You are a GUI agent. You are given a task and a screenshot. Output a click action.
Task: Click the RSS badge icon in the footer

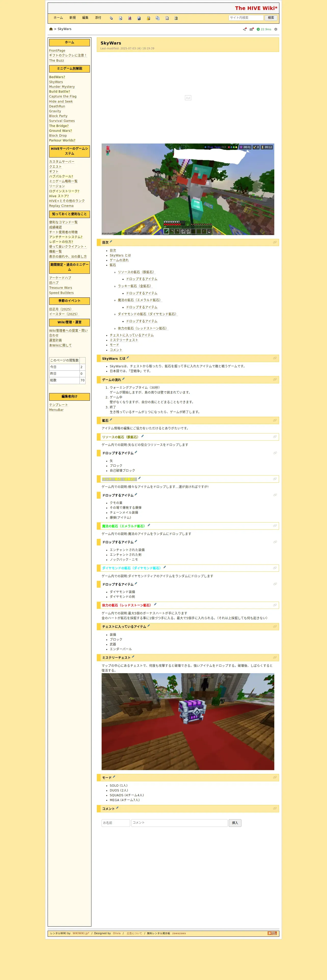click(x=272, y=933)
